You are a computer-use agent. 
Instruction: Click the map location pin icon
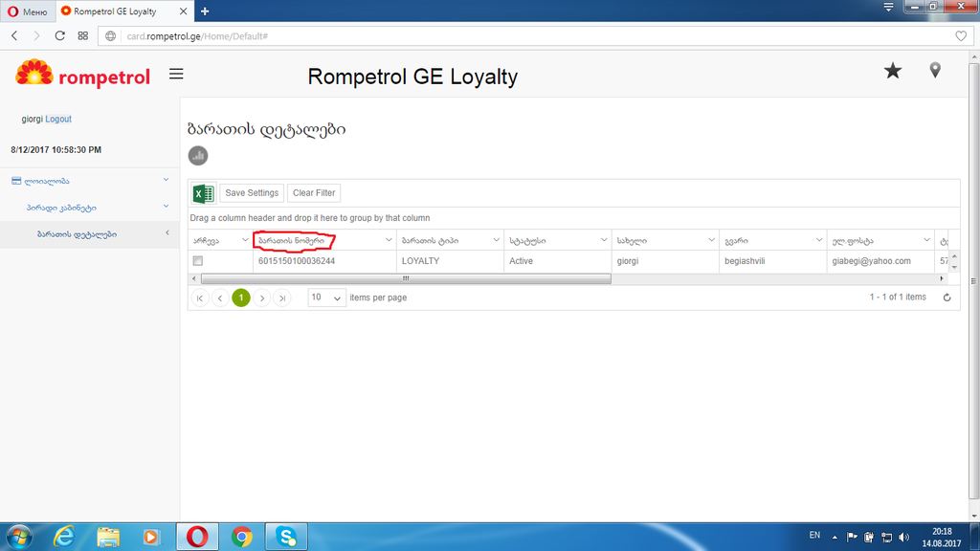[x=935, y=70]
